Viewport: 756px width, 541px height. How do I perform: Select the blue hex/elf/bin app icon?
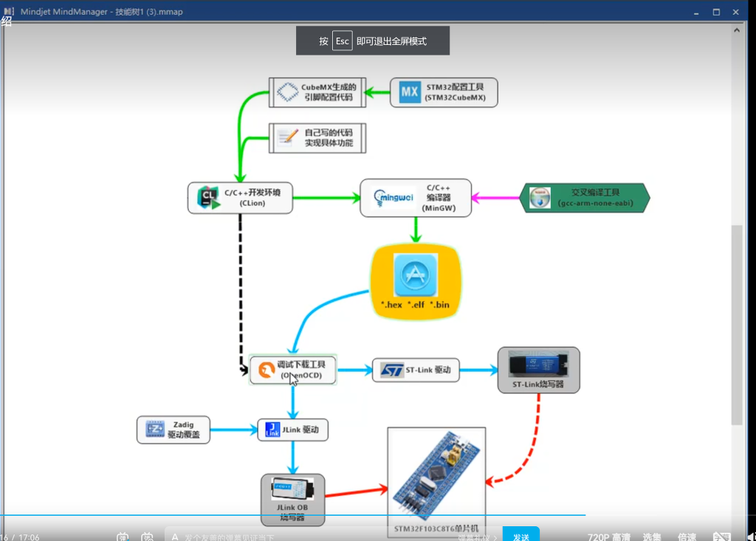(416, 275)
